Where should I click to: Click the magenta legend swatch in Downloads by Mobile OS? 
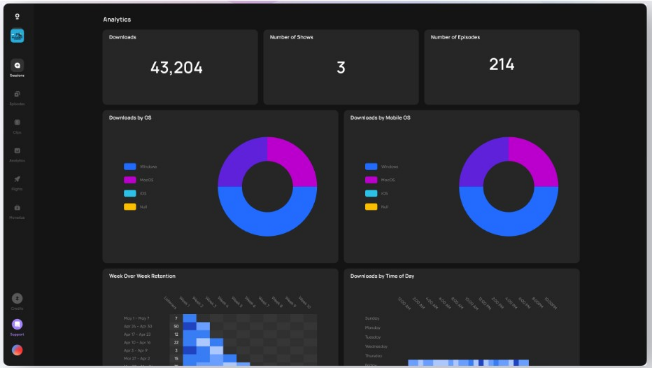(x=371, y=180)
